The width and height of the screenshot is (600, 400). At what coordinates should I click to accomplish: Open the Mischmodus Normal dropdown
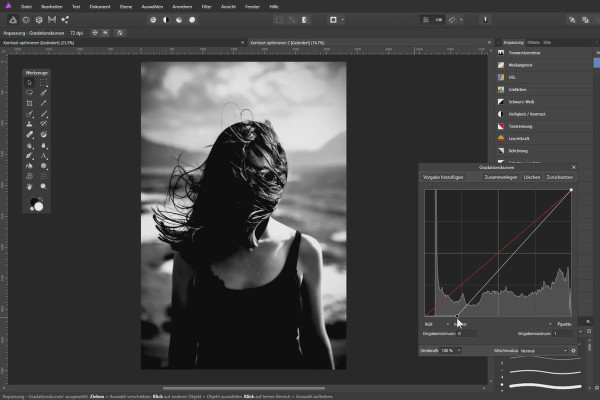point(543,350)
